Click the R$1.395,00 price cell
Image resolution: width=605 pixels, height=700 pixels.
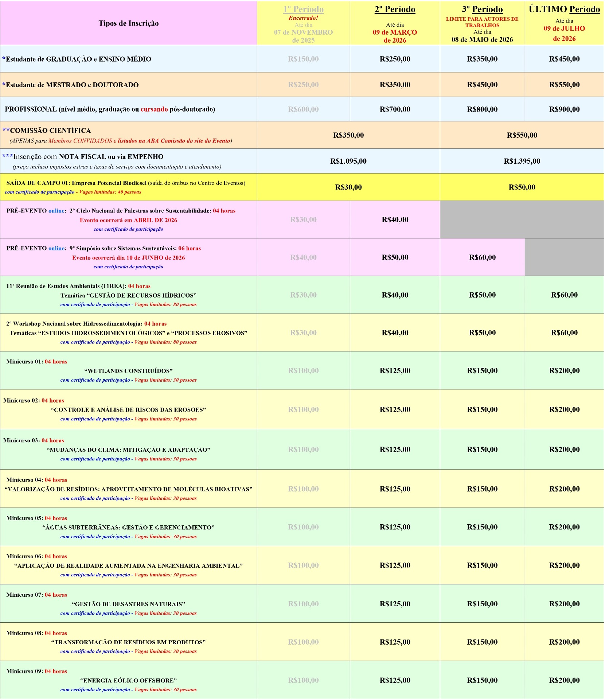click(x=522, y=161)
